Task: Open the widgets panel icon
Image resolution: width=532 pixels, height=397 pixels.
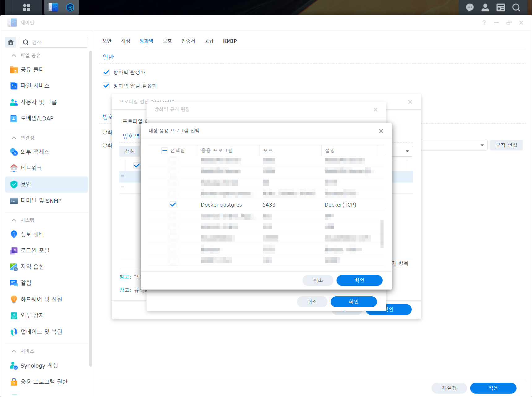Action: pyautogui.click(x=500, y=7)
